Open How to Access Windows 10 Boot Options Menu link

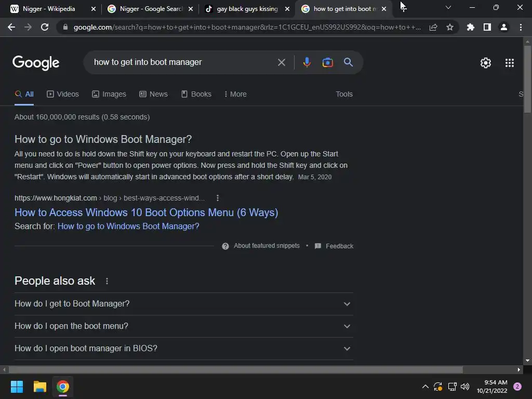pyautogui.click(x=146, y=212)
